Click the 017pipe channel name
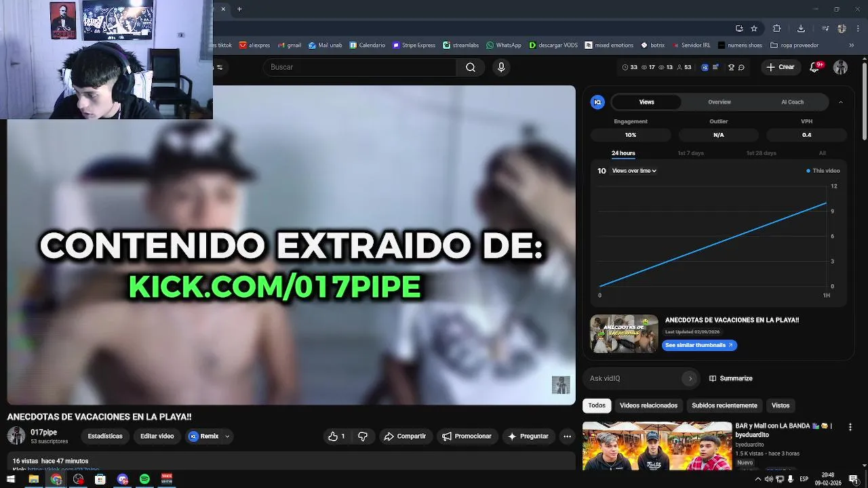This screenshot has width=868, height=488. point(43,432)
